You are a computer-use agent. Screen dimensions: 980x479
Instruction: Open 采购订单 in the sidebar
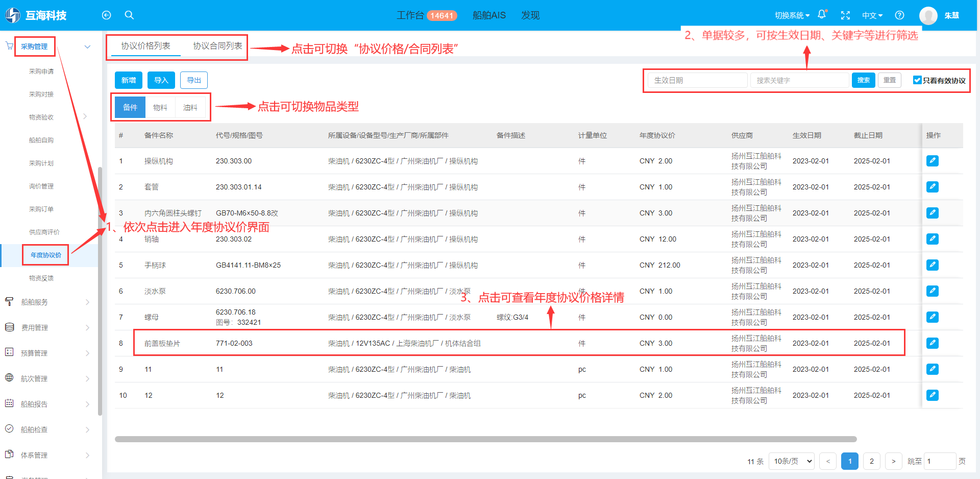pos(41,209)
